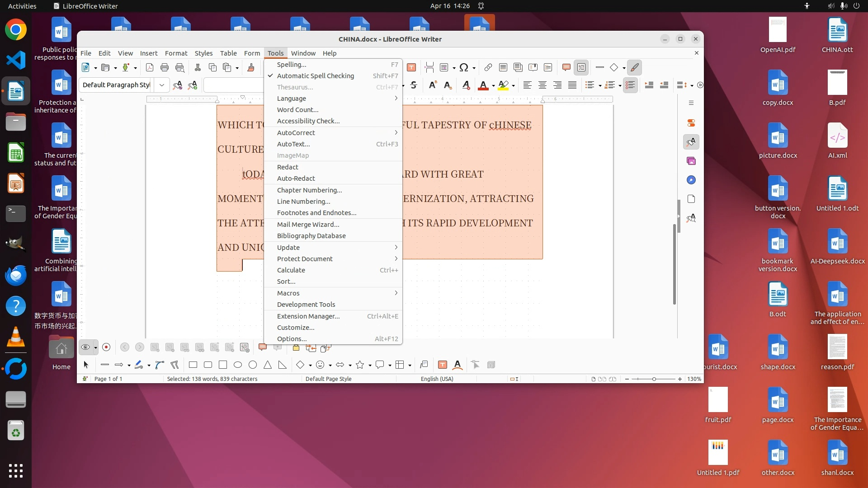This screenshot has width=868, height=488.
Task: Open the Navigator compass sidebar icon
Action: pos(691,180)
